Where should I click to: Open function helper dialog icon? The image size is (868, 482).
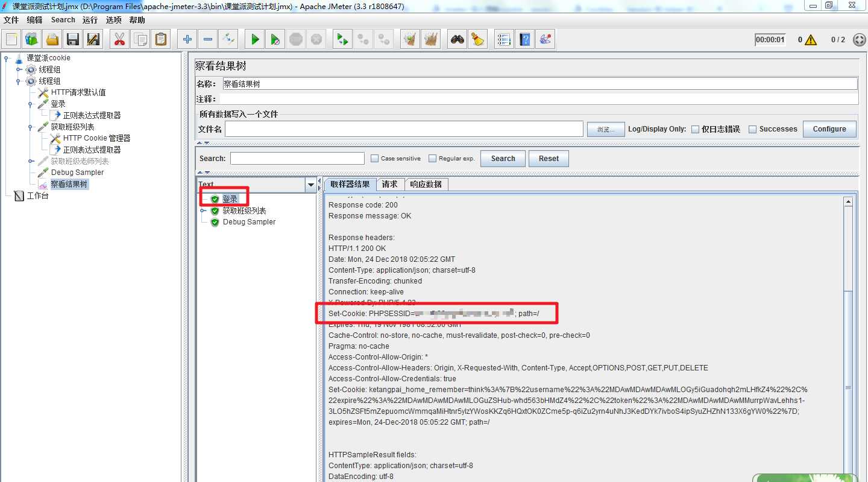[x=504, y=39]
